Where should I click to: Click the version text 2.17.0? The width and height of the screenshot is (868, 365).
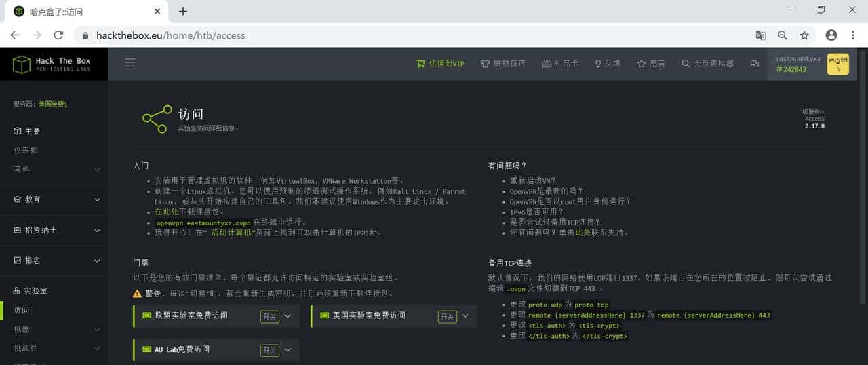[x=814, y=126]
